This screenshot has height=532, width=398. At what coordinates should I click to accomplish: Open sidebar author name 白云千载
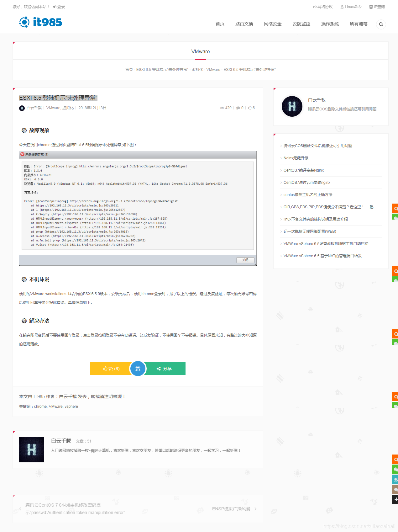[317, 100]
